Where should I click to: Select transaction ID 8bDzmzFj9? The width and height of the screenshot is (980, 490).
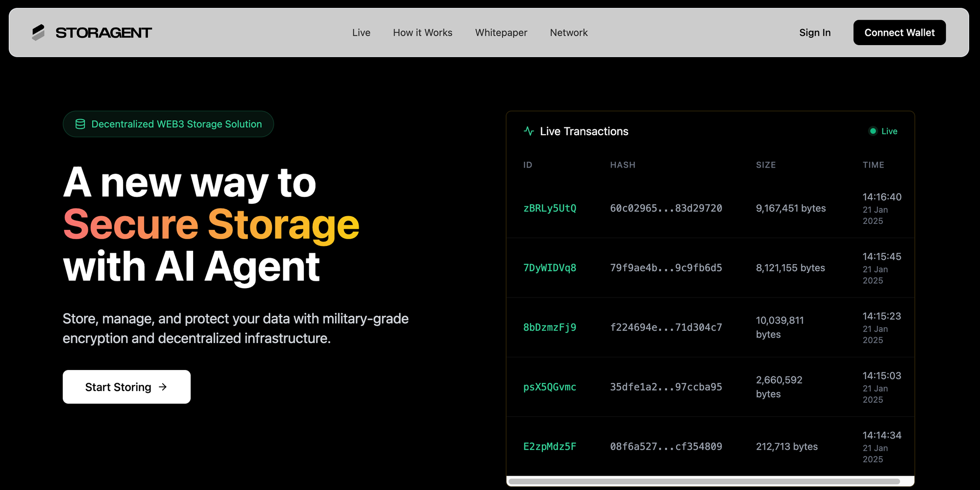point(550,327)
